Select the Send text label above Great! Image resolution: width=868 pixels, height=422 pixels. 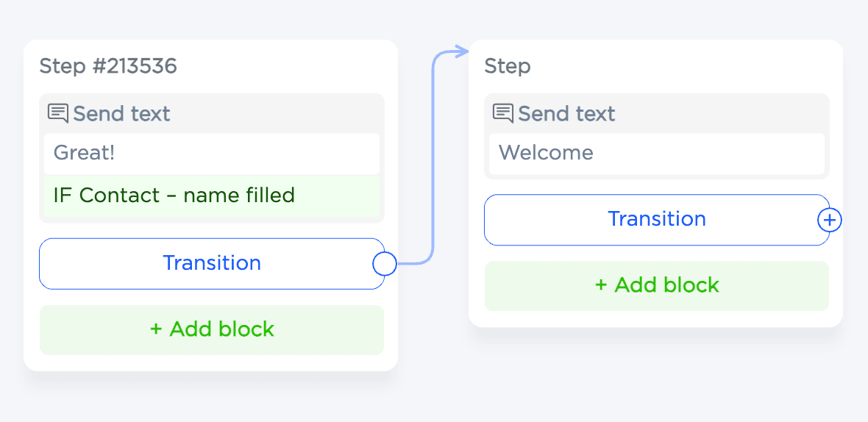click(121, 114)
